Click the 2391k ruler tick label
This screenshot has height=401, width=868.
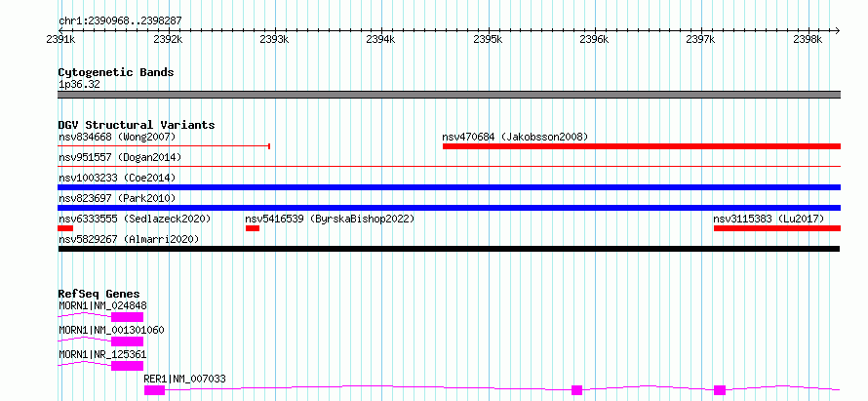click(60, 39)
